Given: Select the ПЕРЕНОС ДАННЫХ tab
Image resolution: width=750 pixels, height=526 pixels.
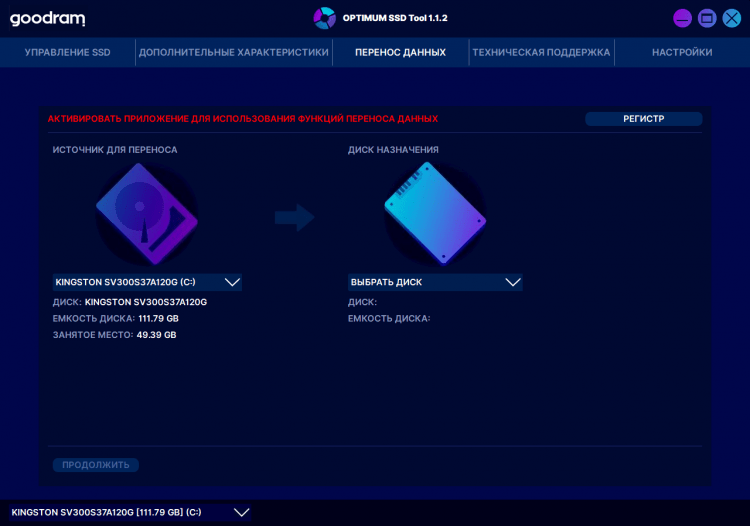Looking at the screenshot, I should pos(400,52).
